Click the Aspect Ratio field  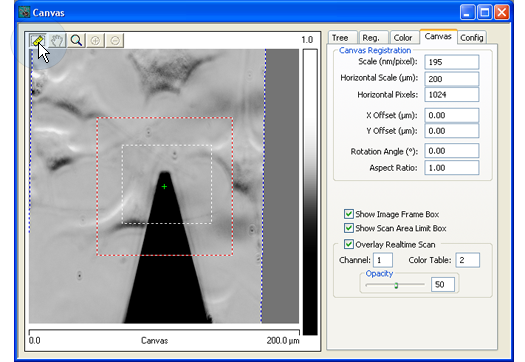tap(452, 167)
